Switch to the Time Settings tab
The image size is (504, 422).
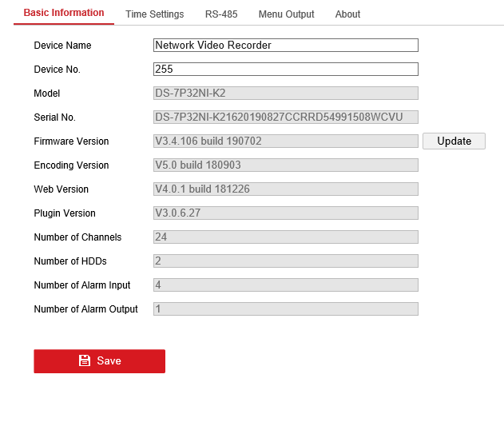coord(154,14)
